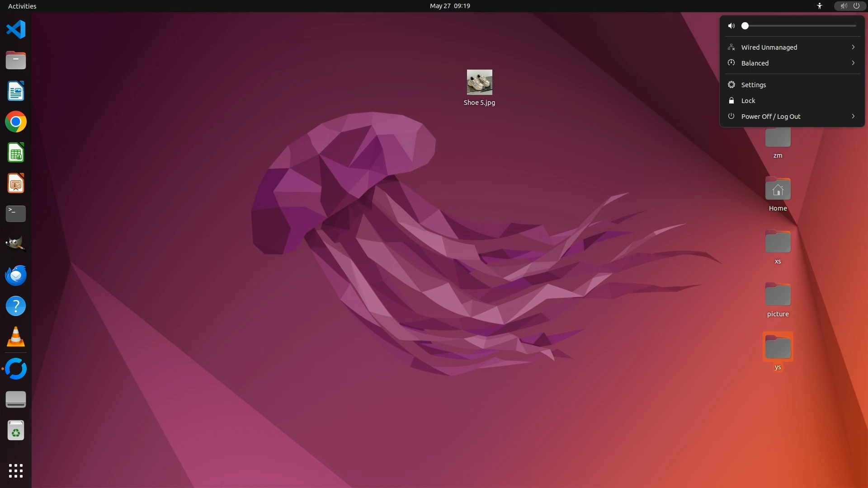
Task: Mute using the volume speaker icon
Action: 731,26
